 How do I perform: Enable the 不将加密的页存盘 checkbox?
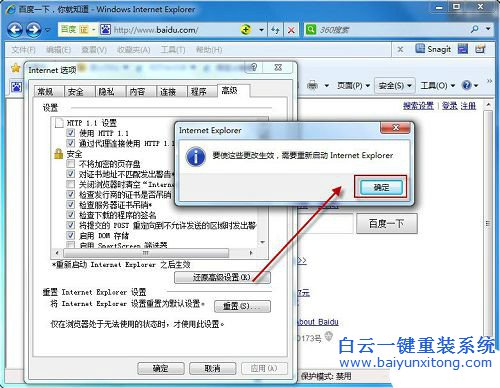(x=70, y=164)
